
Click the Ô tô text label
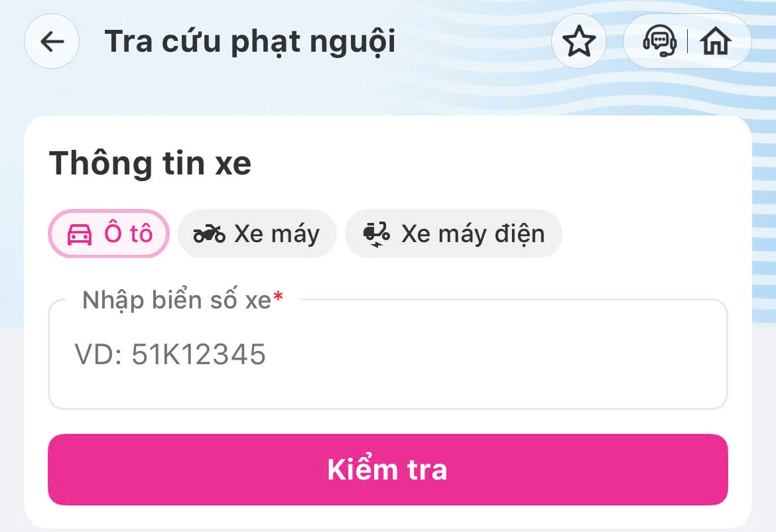point(128,234)
